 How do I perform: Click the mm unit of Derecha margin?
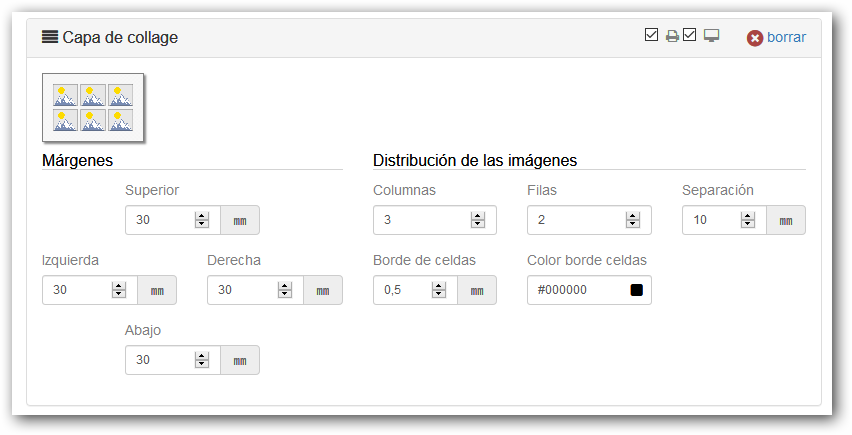point(323,290)
